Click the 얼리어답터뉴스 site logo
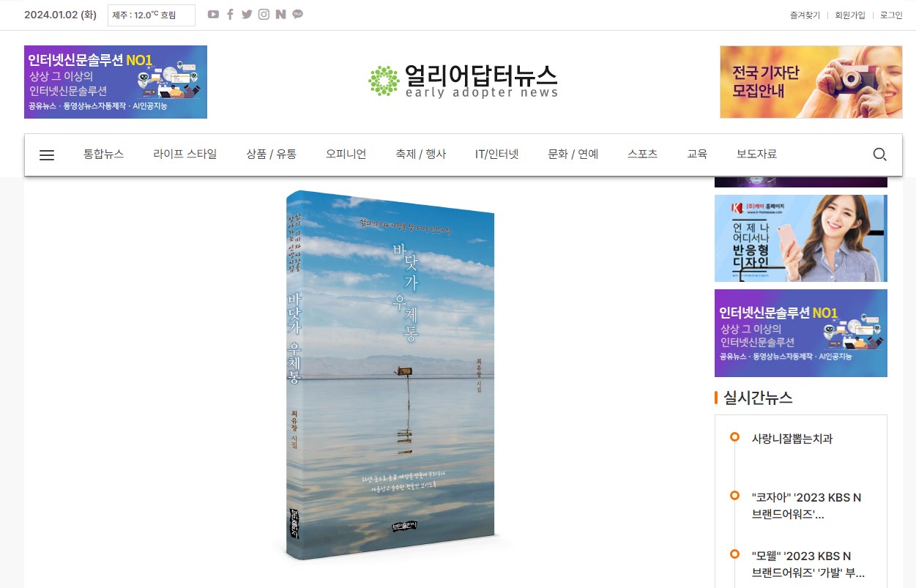 pyautogui.click(x=463, y=81)
